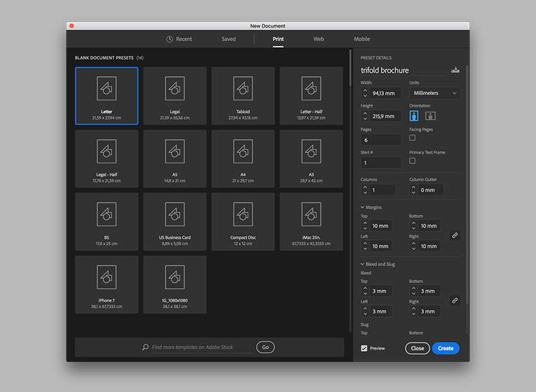Click the Bottom margin stepper arrows

coord(413,226)
